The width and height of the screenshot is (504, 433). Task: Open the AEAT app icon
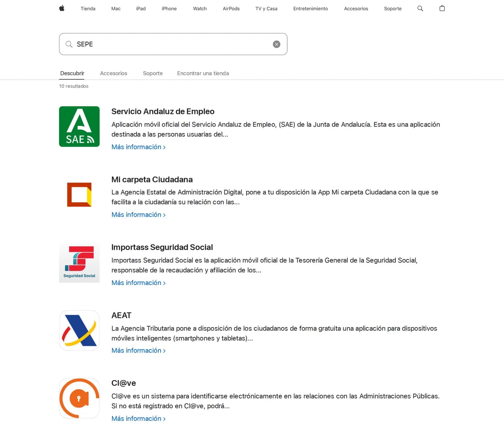79,330
